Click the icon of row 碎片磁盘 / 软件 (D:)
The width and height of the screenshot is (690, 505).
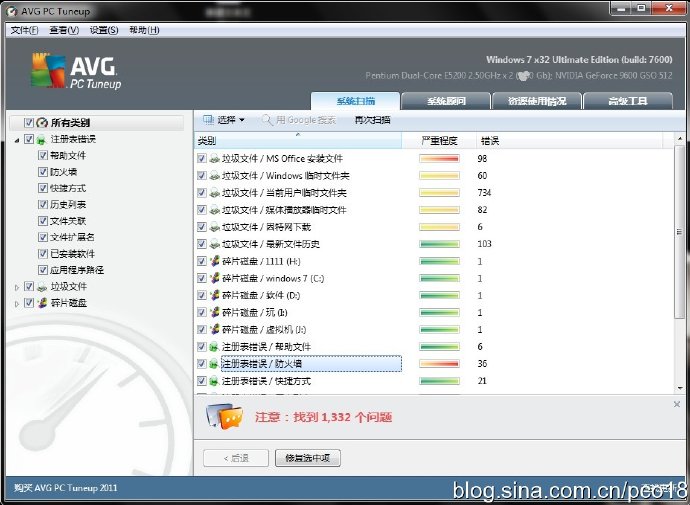pyautogui.click(x=214, y=295)
